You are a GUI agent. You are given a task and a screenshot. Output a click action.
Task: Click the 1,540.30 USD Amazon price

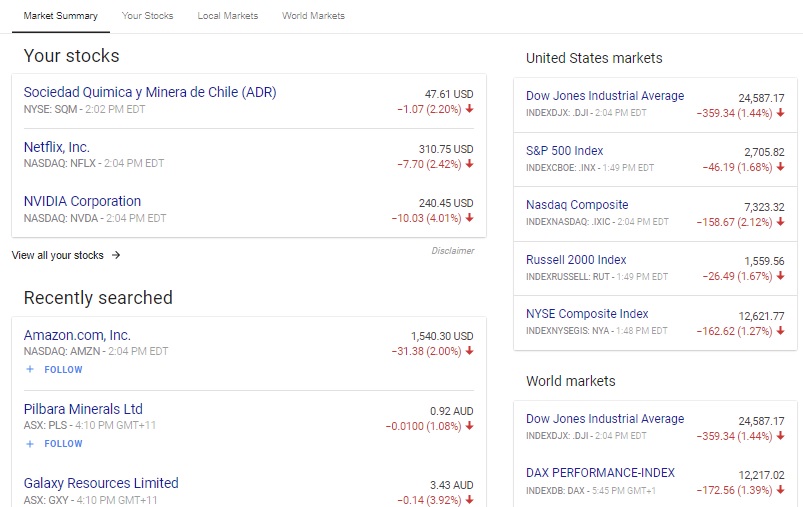pyautogui.click(x=442, y=336)
